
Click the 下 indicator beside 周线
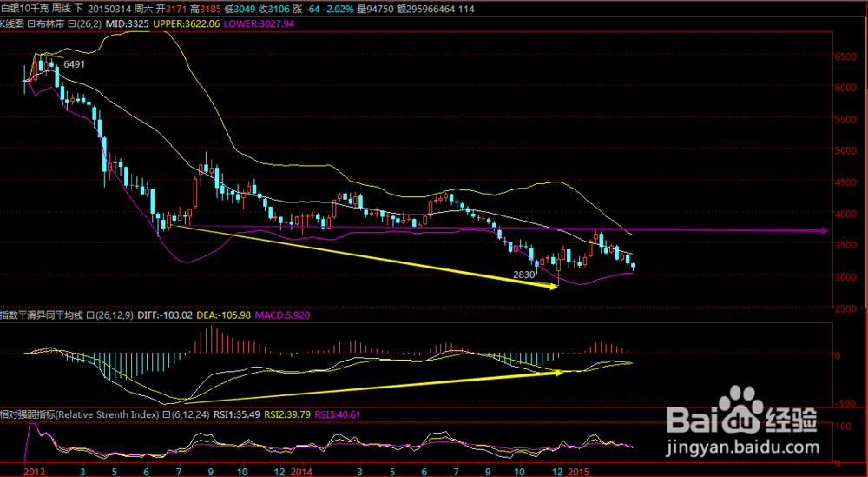point(79,9)
